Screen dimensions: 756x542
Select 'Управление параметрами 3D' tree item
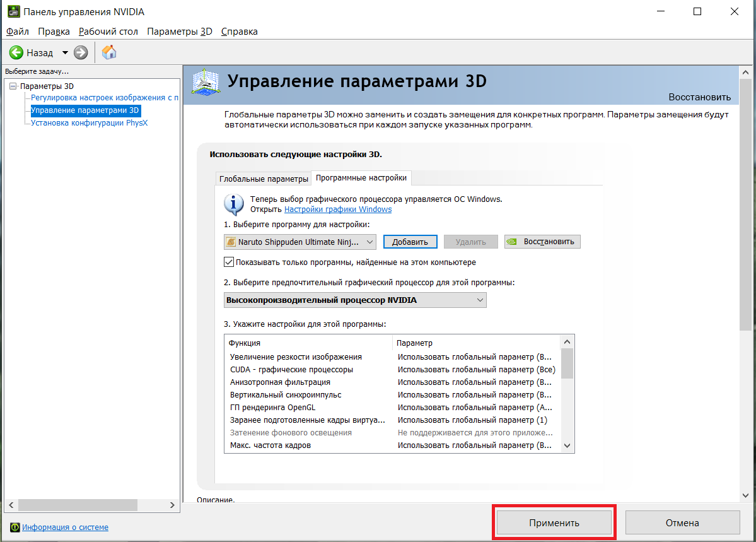pos(85,110)
